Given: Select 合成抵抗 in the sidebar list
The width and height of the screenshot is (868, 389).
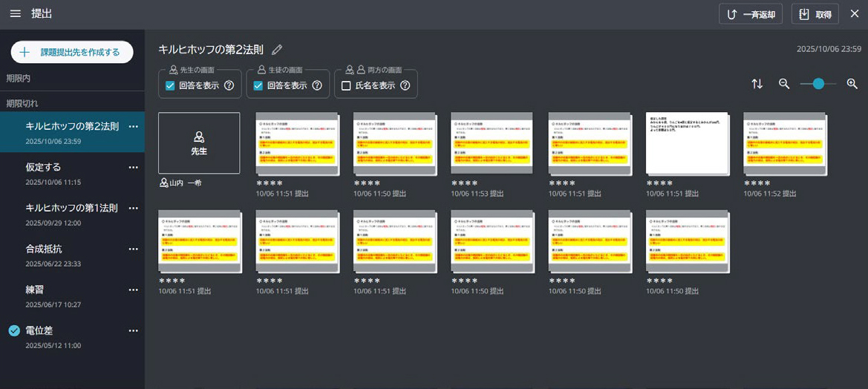Looking at the screenshot, I should (x=72, y=255).
